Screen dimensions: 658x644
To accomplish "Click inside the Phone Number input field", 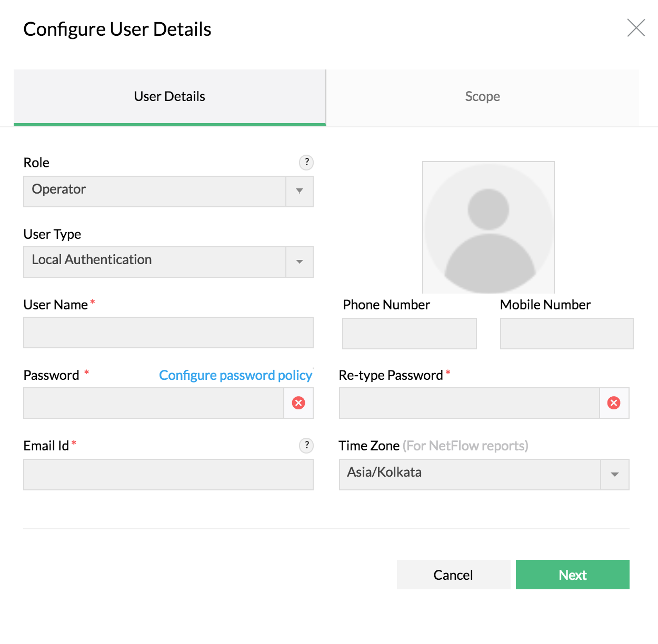I will pyautogui.click(x=409, y=334).
